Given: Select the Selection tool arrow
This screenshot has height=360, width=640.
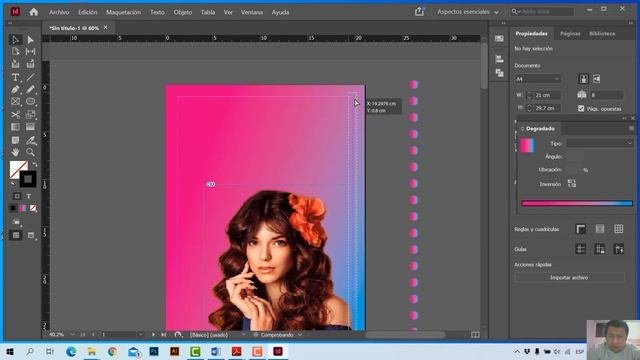Looking at the screenshot, I should pyautogui.click(x=15, y=40).
